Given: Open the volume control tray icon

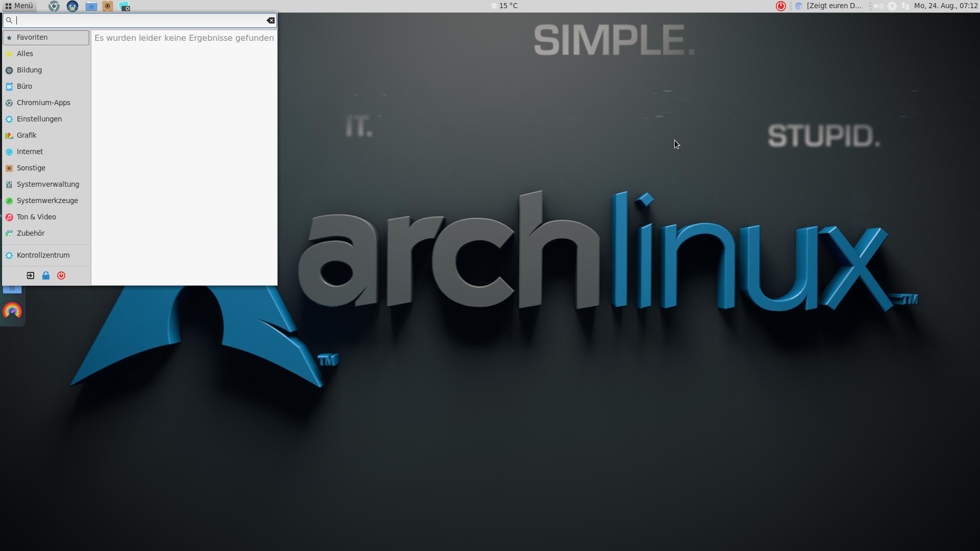Looking at the screenshot, I should 878,6.
